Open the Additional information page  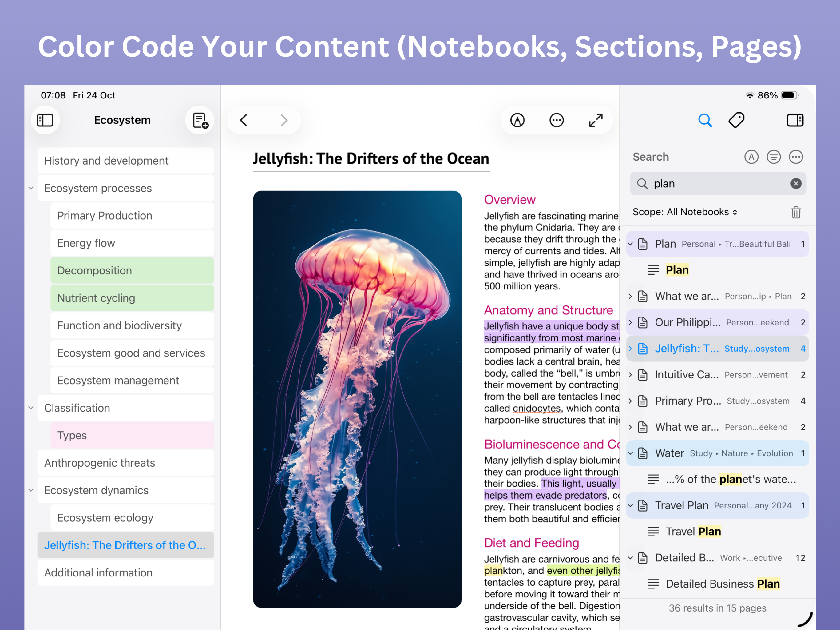point(125,572)
